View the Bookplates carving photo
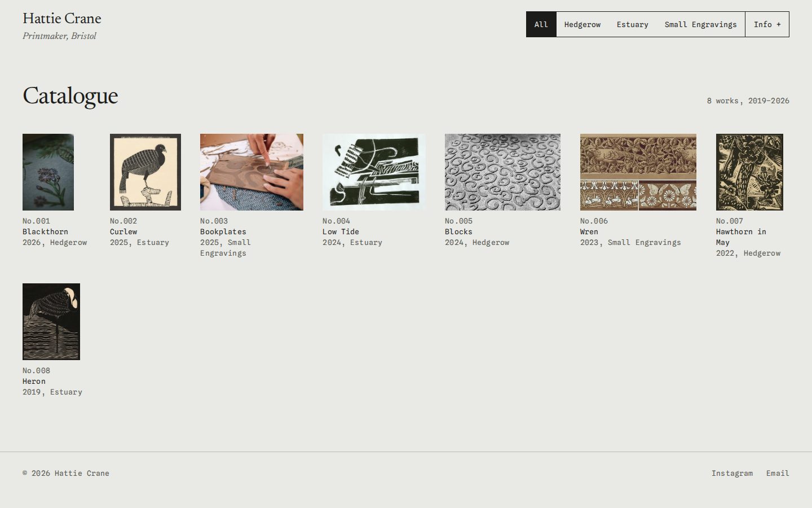The height and width of the screenshot is (508, 812). click(251, 172)
